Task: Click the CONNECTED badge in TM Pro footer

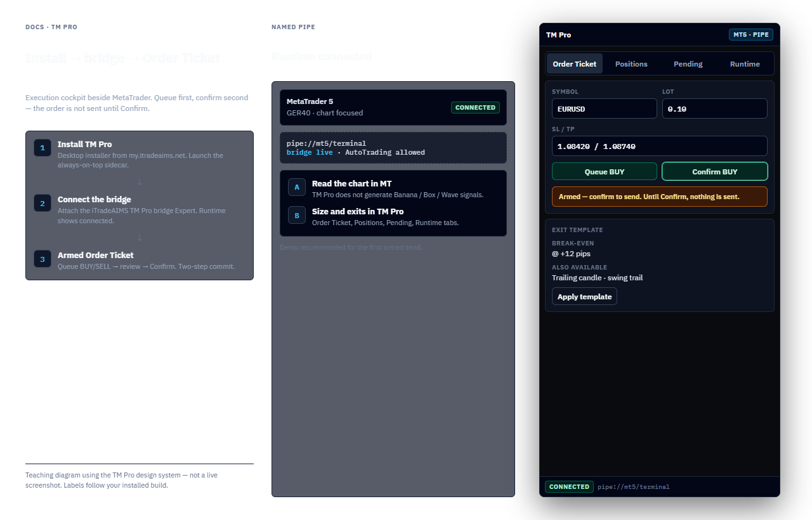Action: point(569,486)
